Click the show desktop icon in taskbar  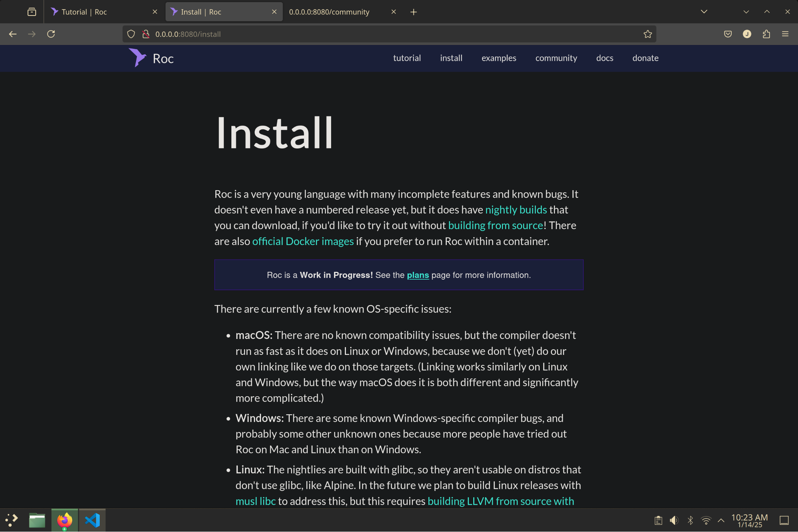[x=784, y=520]
